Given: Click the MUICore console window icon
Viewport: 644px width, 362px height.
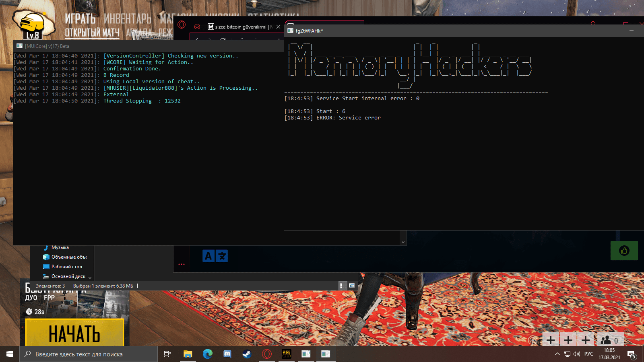Looking at the screenshot, I should pyautogui.click(x=19, y=46).
